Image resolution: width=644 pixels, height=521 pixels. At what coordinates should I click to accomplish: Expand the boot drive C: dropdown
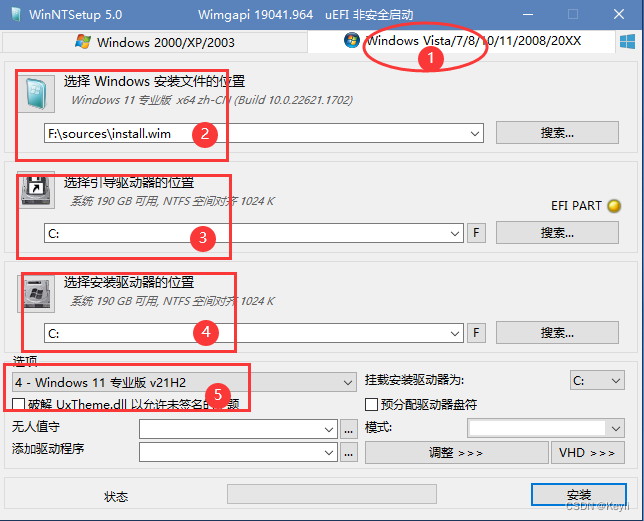click(x=455, y=234)
